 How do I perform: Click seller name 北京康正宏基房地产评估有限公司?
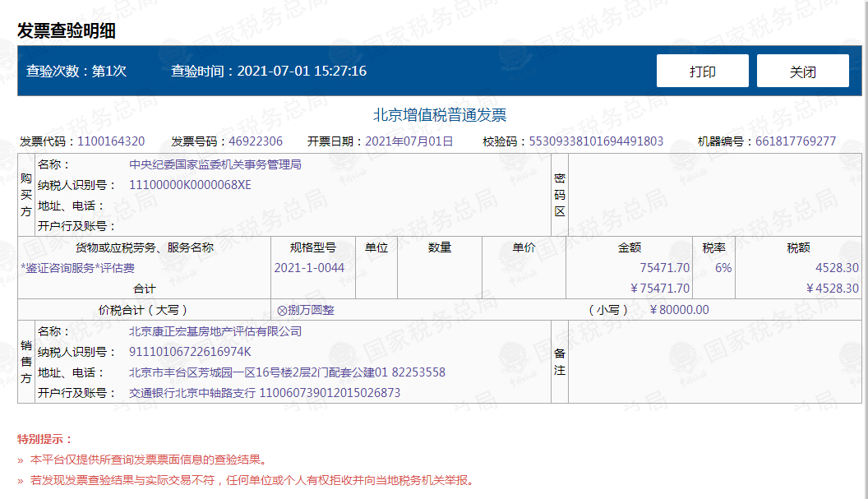[x=215, y=331]
